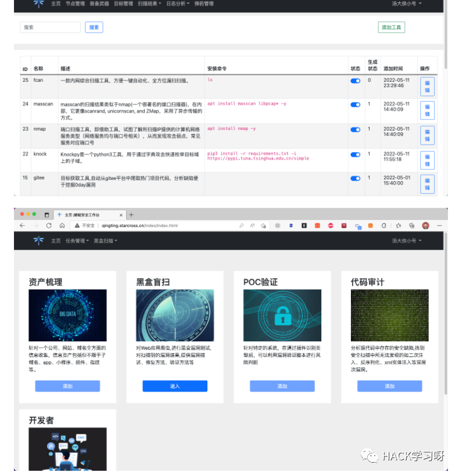Click the 开发者 illustration thumbnail
The height and width of the screenshot is (476, 459).
pos(67,449)
